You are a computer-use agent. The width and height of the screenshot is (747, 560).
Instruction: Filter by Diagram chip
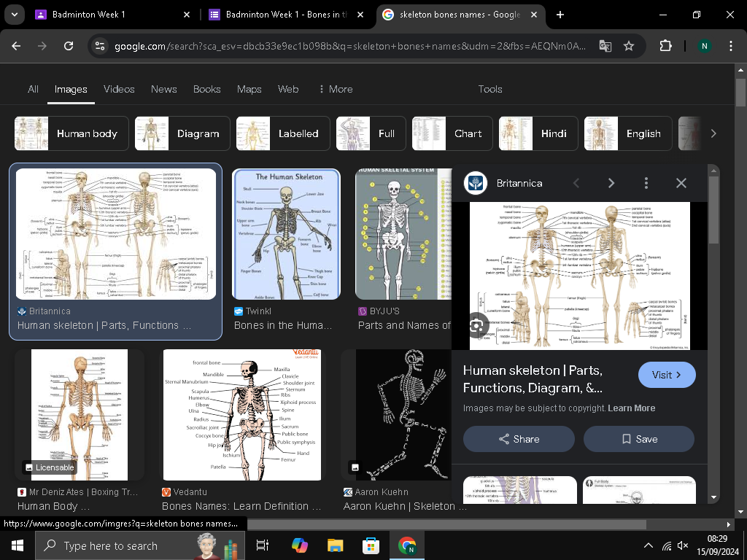(182, 133)
